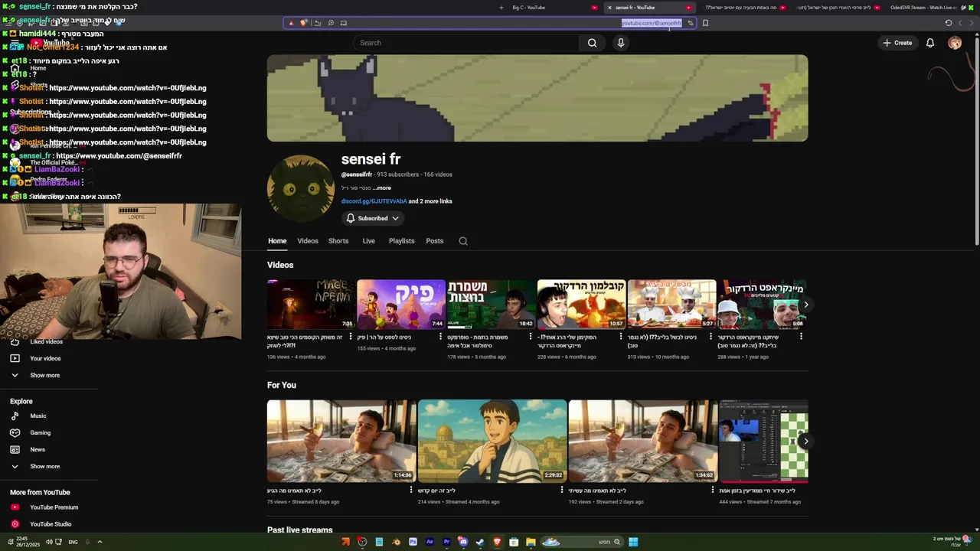Open Discord from the taskbar

pyautogui.click(x=463, y=542)
